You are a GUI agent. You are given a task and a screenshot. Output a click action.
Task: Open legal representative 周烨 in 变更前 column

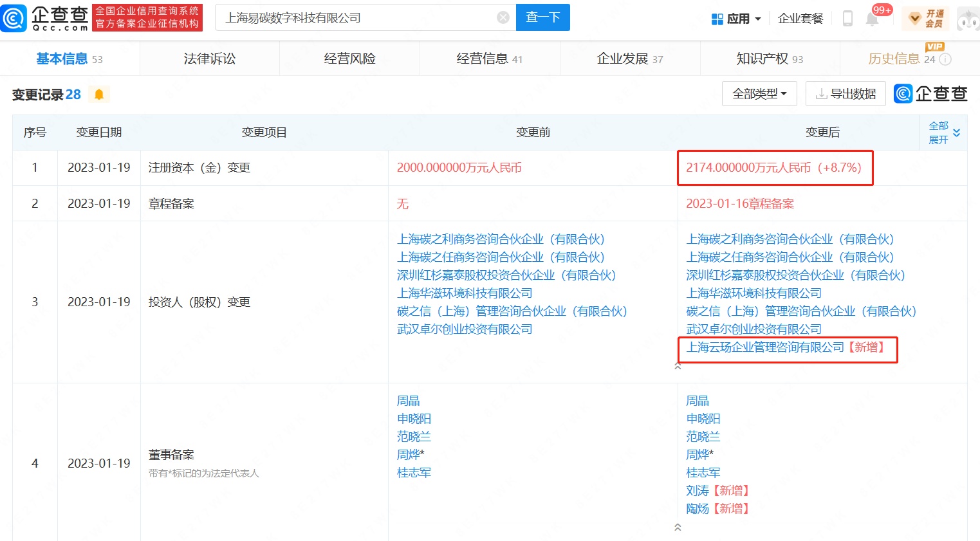click(409, 455)
